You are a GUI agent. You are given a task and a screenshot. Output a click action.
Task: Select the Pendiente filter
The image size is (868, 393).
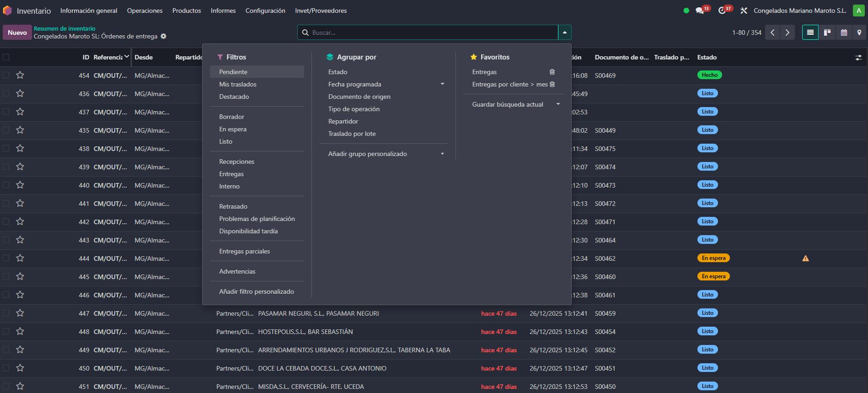pyautogui.click(x=233, y=72)
